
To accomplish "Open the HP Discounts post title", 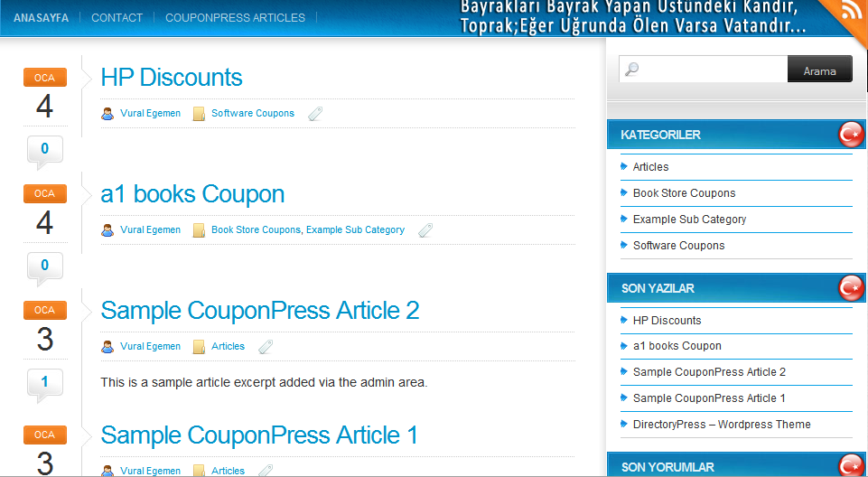I will (172, 78).
